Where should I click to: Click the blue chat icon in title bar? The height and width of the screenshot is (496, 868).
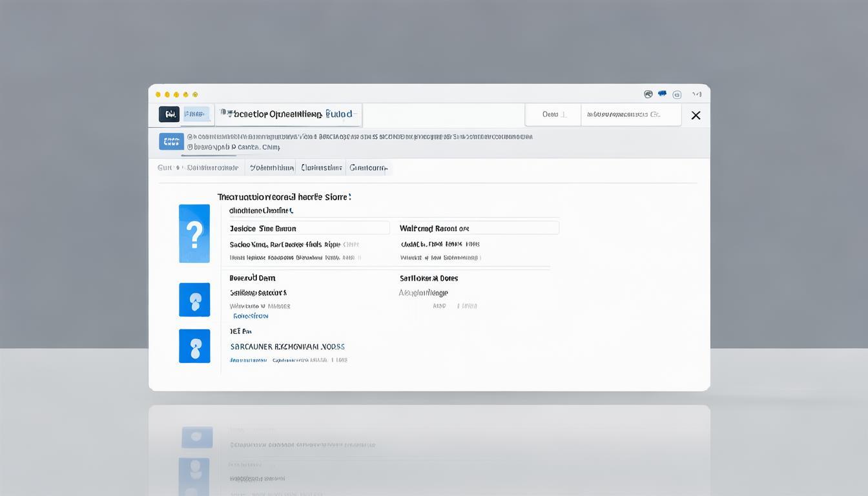[x=662, y=94]
